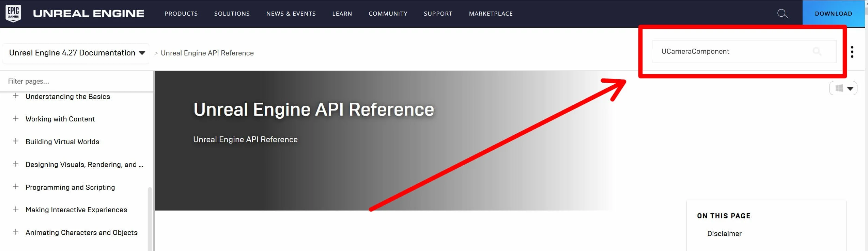This screenshot has height=251, width=868.
Task: Expand Animating Characters and Objects section
Action: pos(16,232)
